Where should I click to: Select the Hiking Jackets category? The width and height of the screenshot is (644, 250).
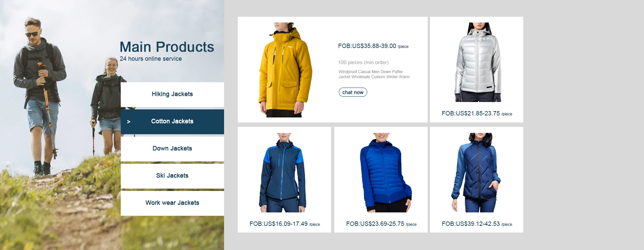point(172,94)
